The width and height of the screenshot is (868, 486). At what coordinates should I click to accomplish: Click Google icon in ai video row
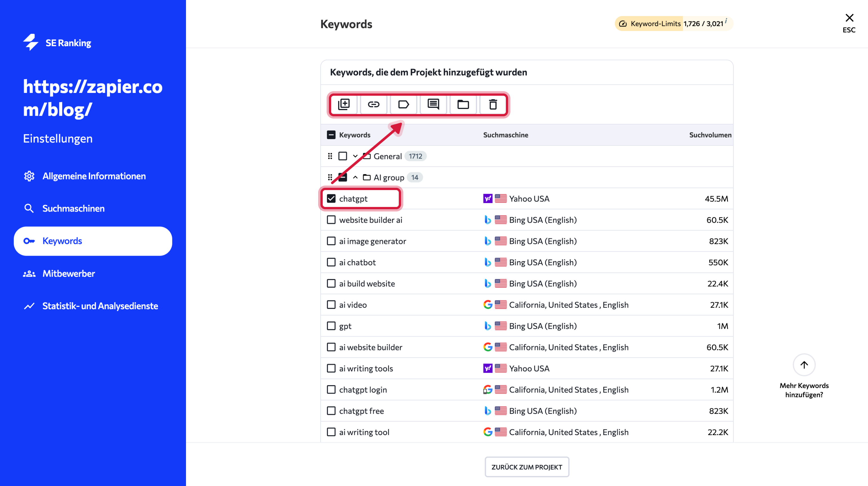[488, 305]
